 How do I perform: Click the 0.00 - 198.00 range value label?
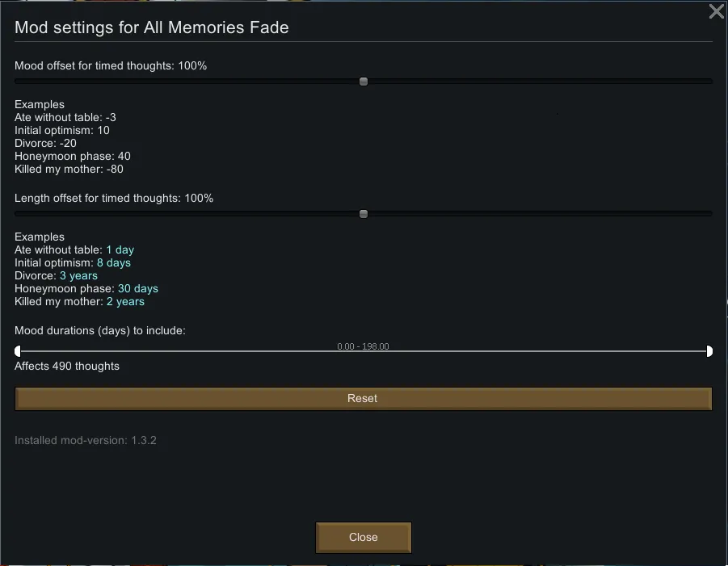pos(363,346)
